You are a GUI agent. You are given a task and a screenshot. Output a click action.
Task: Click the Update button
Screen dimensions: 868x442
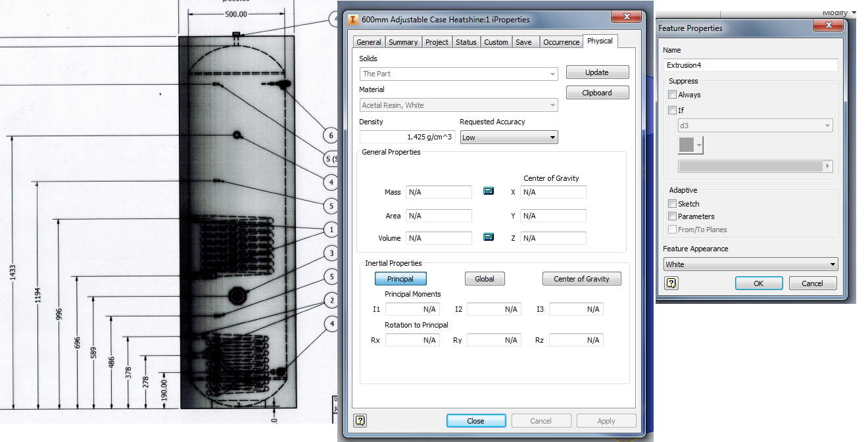pyautogui.click(x=597, y=72)
